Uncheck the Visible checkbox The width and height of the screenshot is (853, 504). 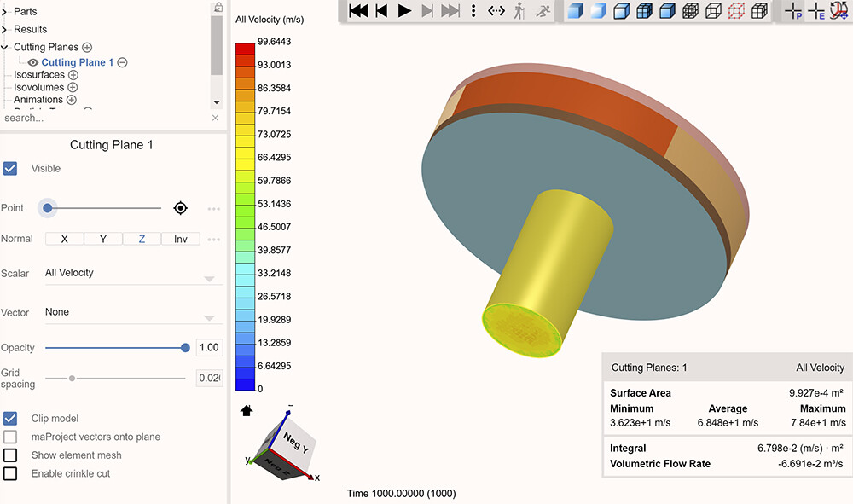[10, 169]
